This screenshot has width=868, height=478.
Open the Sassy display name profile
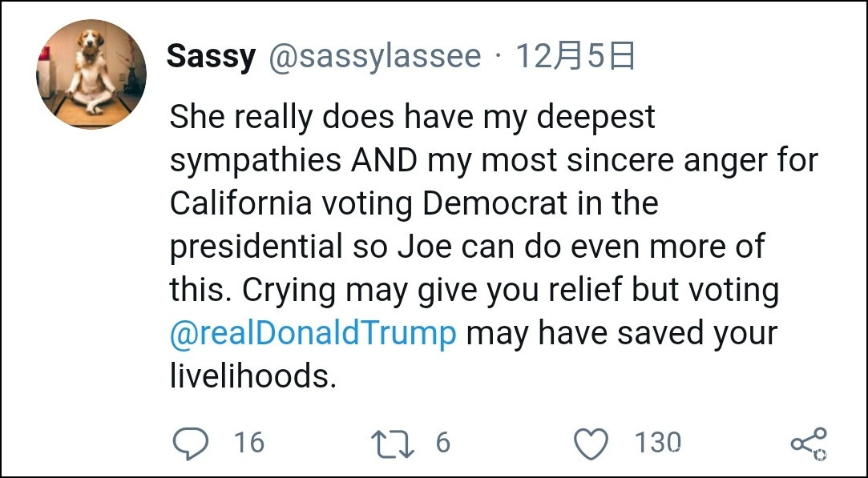(x=211, y=57)
